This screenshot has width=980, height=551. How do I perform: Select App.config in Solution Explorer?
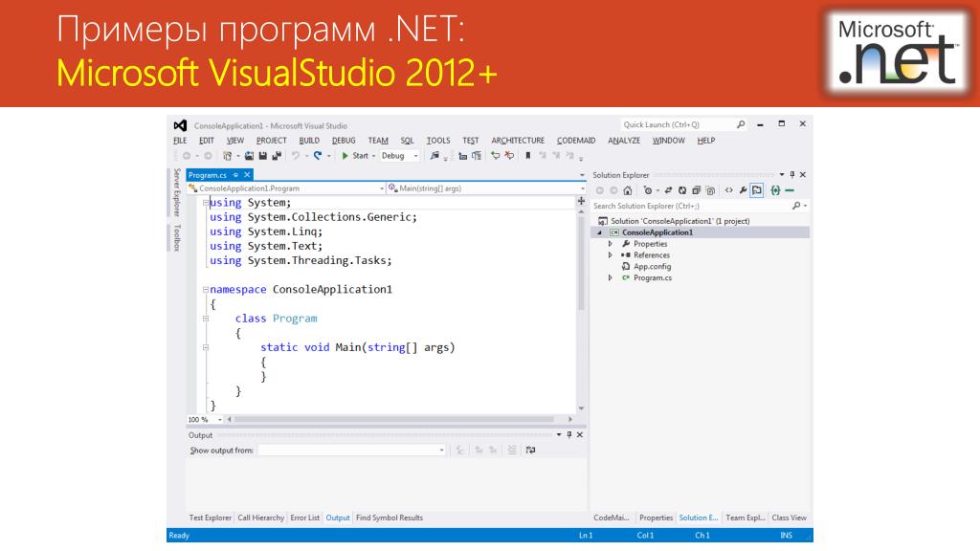(652, 267)
